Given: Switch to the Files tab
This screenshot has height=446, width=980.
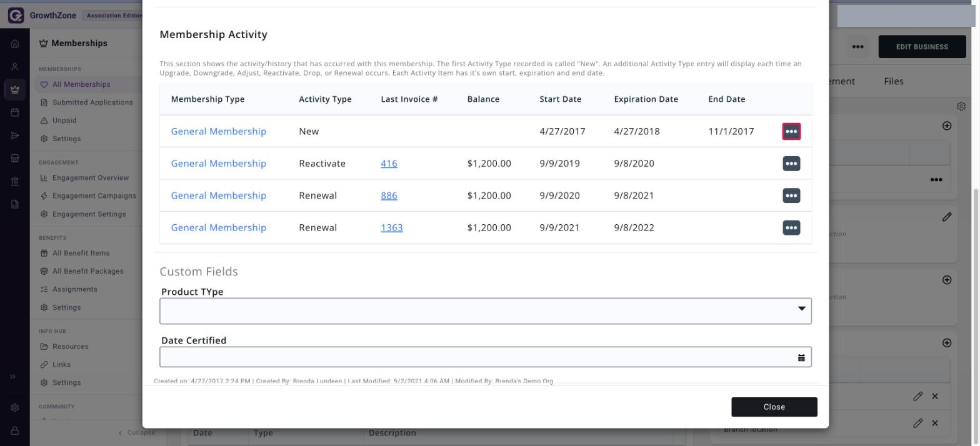Looking at the screenshot, I should [894, 81].
